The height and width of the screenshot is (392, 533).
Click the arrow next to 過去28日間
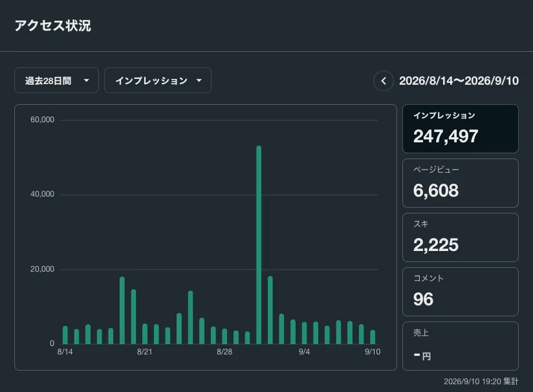[x=86, y=81]
